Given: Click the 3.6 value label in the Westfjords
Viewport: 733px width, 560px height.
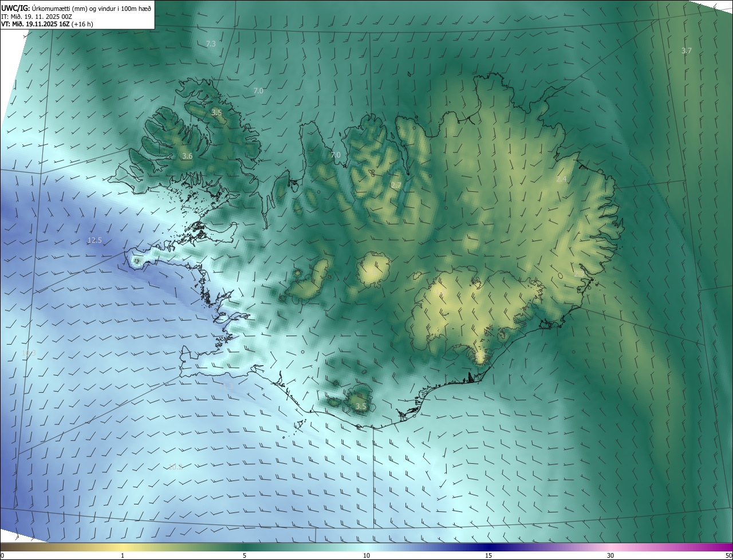Looking at the screenshot, I should [187, 156].
